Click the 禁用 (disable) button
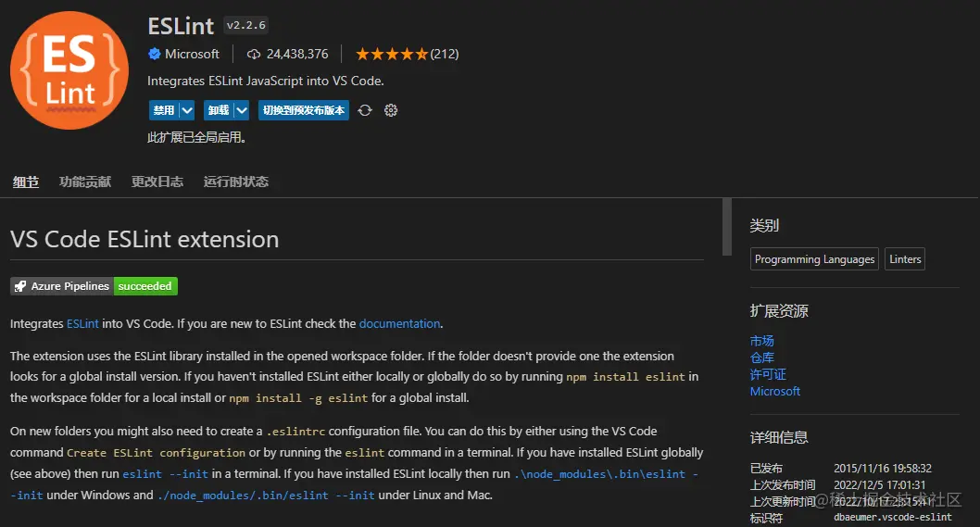 click(163, 110)
